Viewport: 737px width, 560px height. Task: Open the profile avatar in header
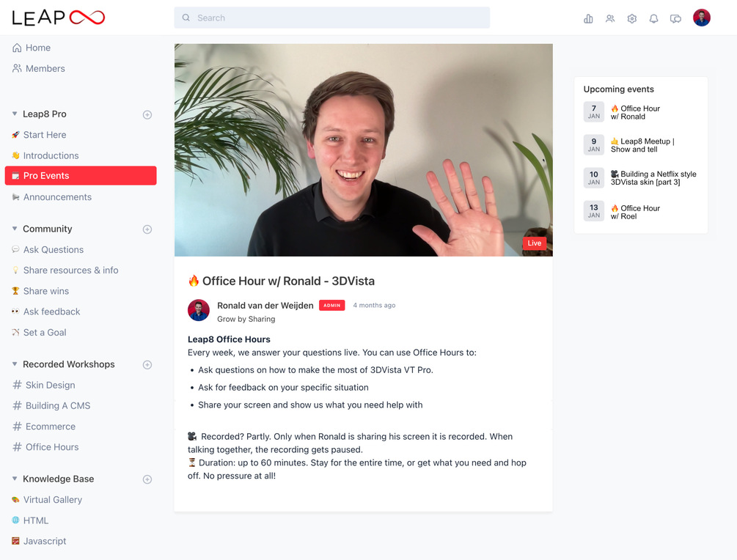click(x=701, y=18)
